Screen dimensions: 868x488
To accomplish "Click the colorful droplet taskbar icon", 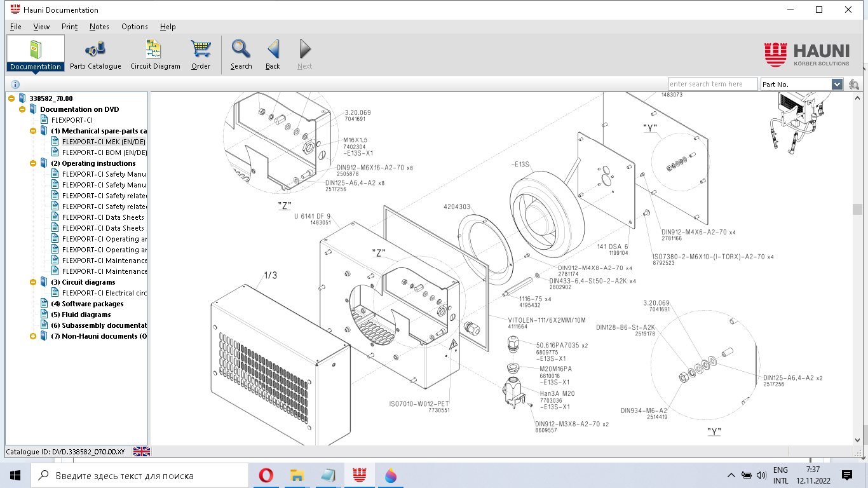I will pos(390,475).
